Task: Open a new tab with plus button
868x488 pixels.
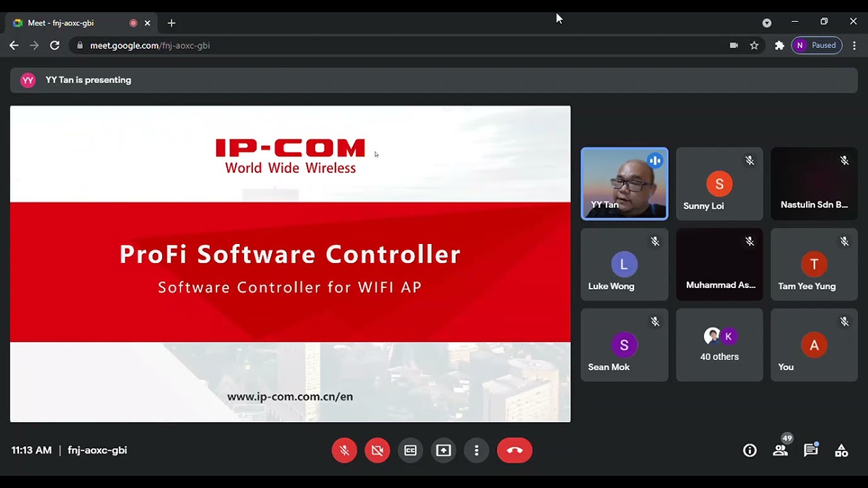Action: click(172, 23)
